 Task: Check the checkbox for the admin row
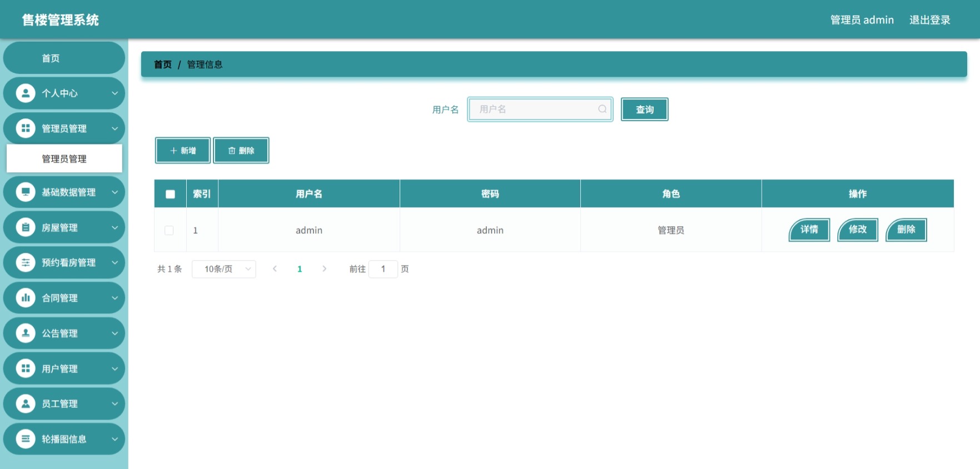(x=169, y=230)
